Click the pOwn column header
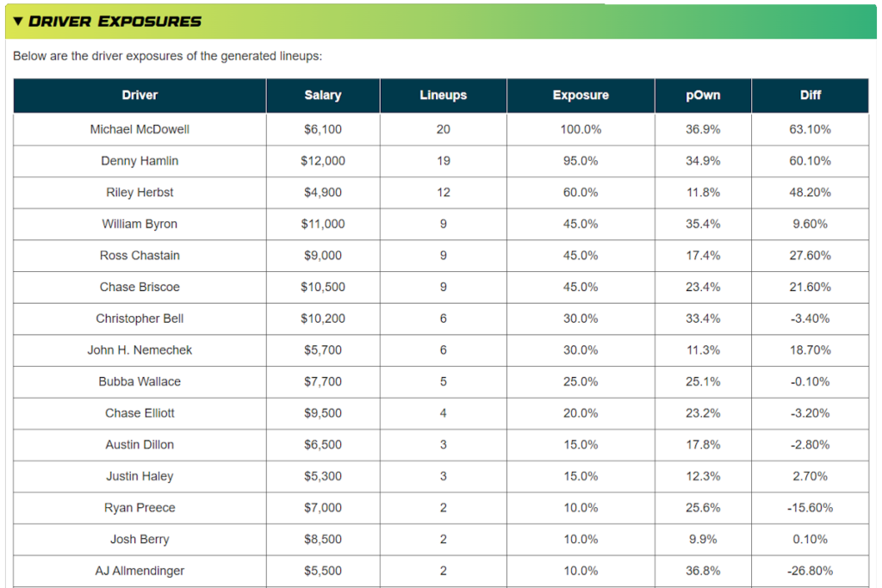 [x=703, y=96]
